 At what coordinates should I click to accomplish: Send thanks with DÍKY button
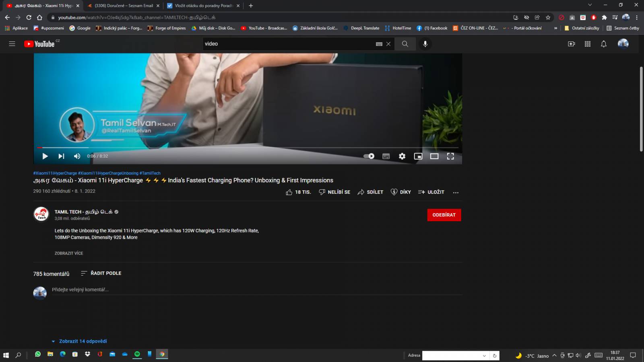pyautogui.click(x=401, y=192)
